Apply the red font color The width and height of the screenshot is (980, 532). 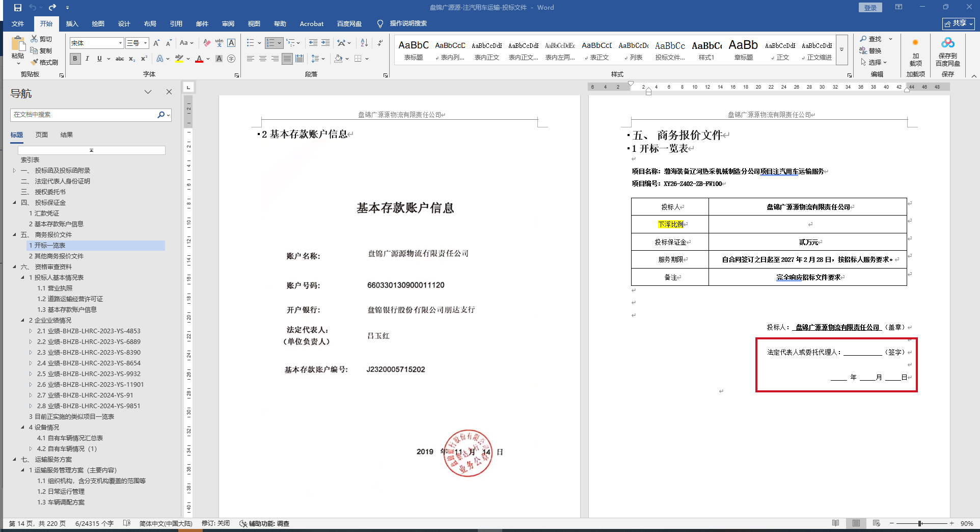click(x=199, y=59)
